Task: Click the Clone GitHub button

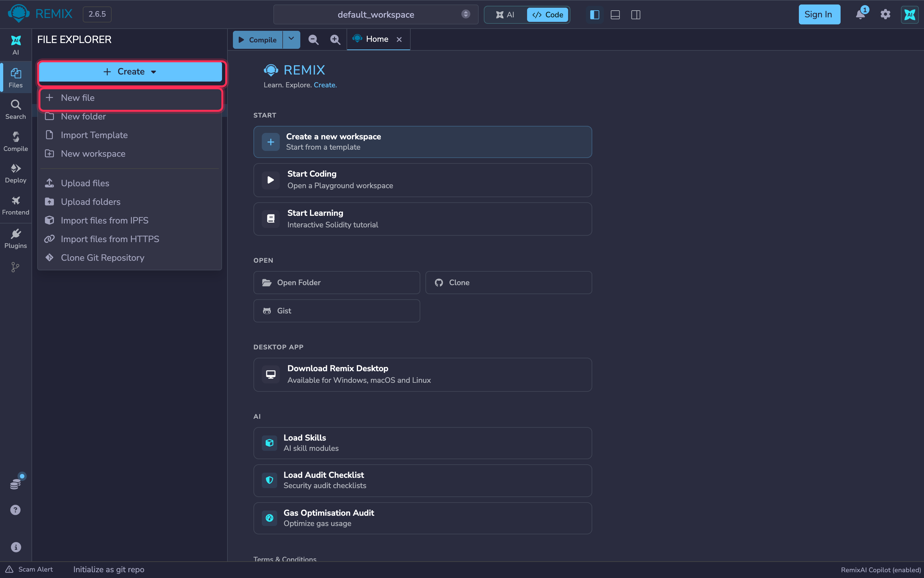Action: [509, 283]
